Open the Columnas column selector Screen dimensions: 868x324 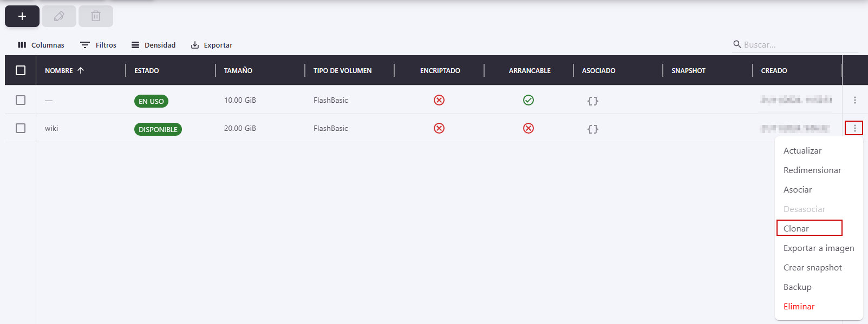point(41,45)
